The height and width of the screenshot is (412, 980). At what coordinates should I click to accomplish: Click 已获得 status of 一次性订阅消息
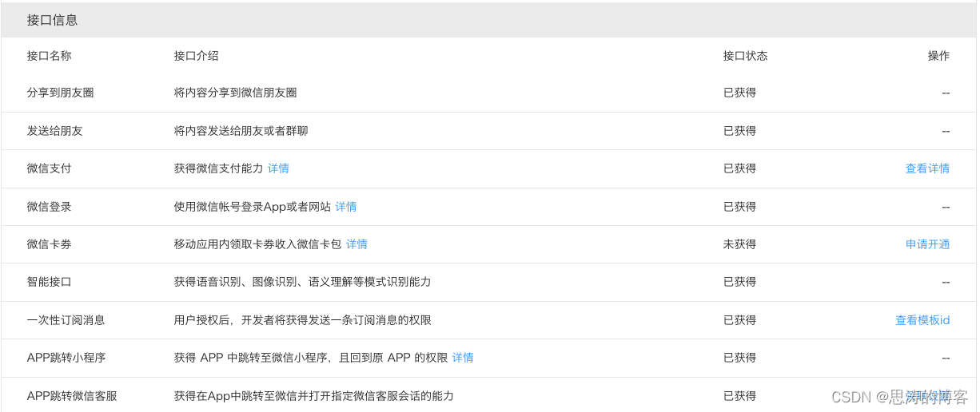point(739,320)
